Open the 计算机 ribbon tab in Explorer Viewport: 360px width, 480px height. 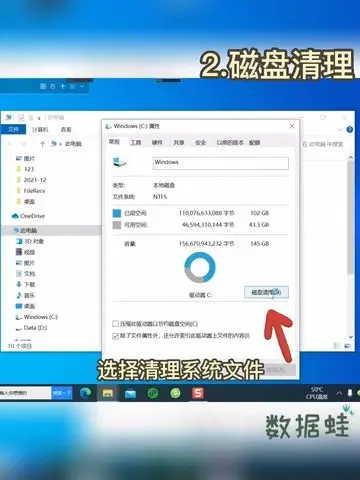point(40,129)
